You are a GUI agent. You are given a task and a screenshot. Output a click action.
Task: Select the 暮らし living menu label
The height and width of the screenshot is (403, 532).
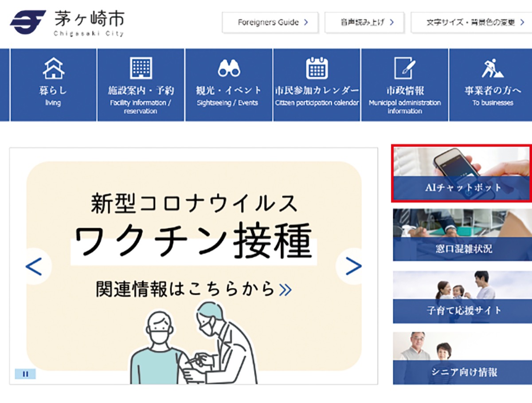tap(53, 91)
